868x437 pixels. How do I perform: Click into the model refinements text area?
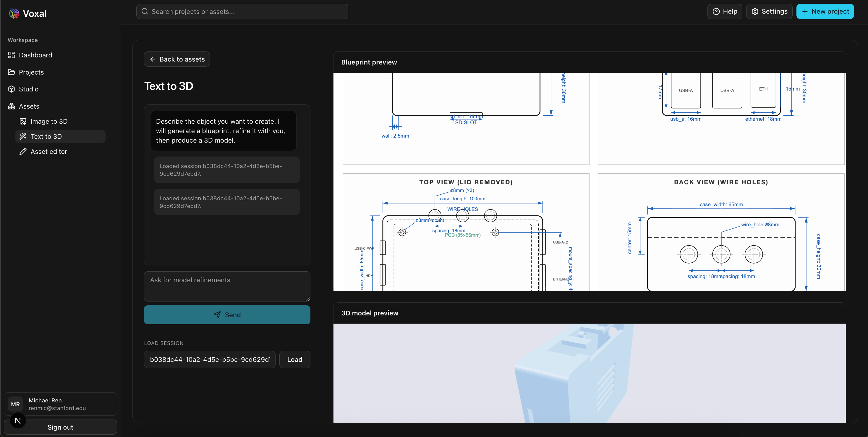click(x=227, y=286)
